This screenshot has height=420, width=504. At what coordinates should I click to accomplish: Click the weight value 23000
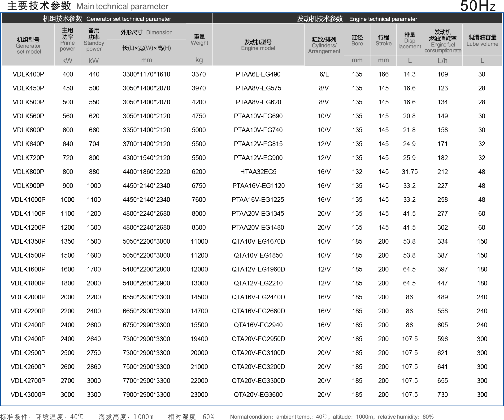[x=199, y=395]
